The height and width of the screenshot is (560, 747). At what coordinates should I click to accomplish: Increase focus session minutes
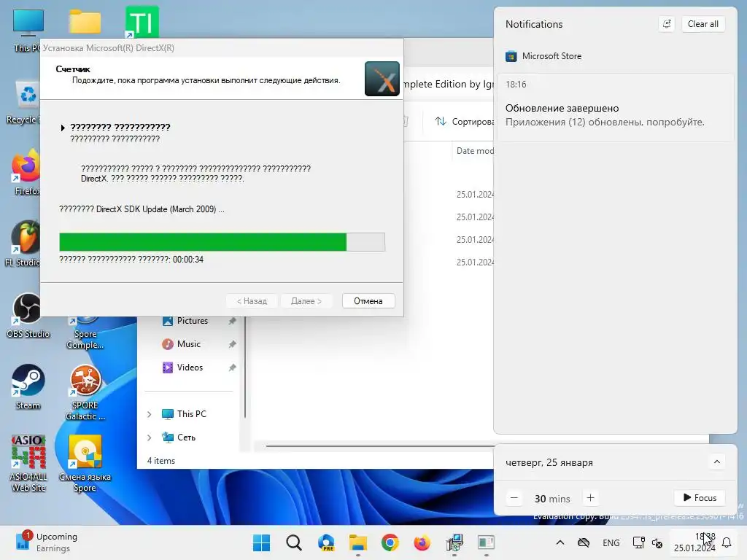tap(591, 498)
